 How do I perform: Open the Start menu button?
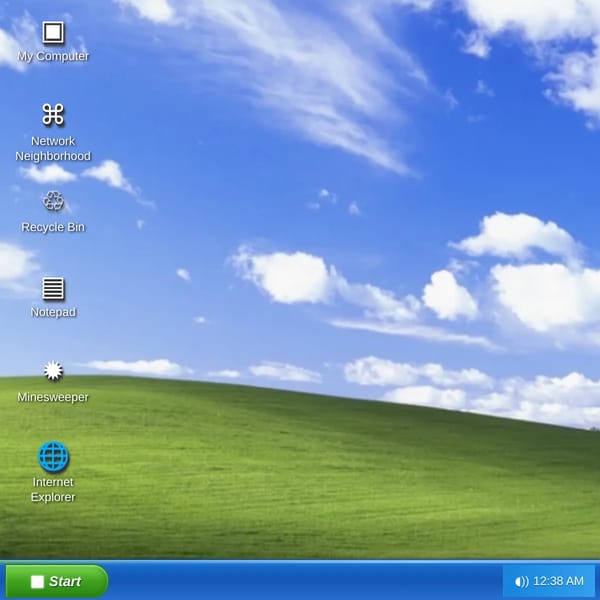point(57,581)
